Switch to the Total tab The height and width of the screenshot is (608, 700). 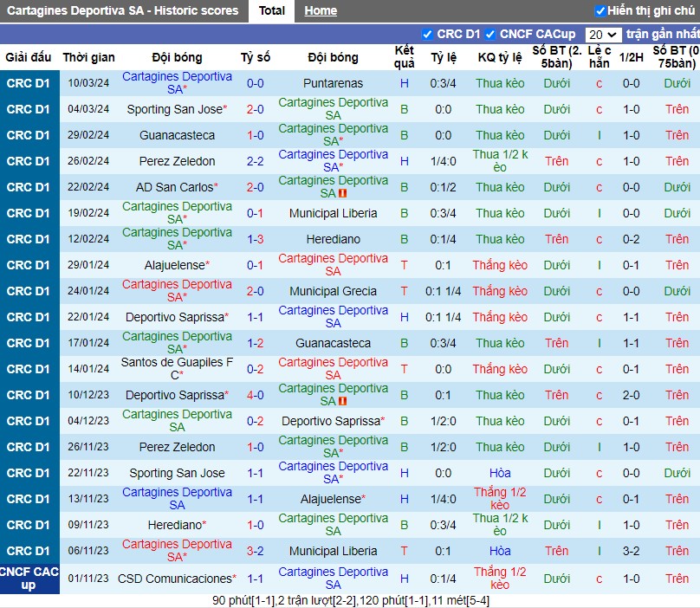click(x=272, y=10)
